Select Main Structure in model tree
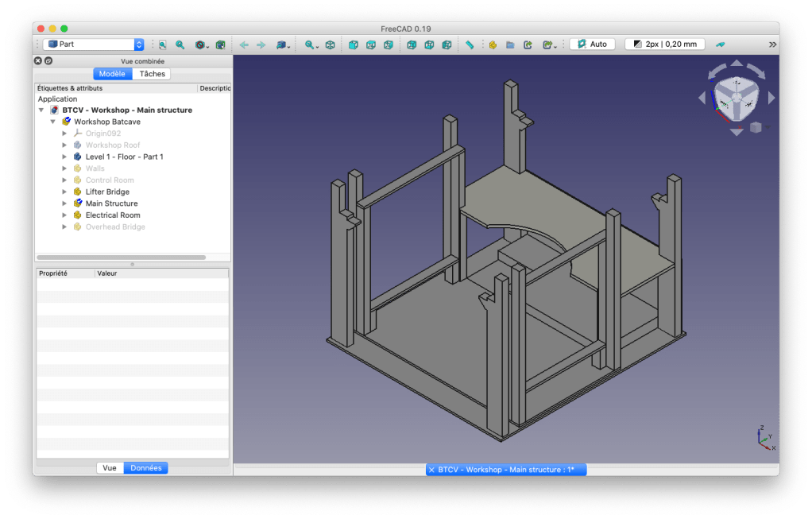This screenshot has width=812, height=519. [111, 203]
